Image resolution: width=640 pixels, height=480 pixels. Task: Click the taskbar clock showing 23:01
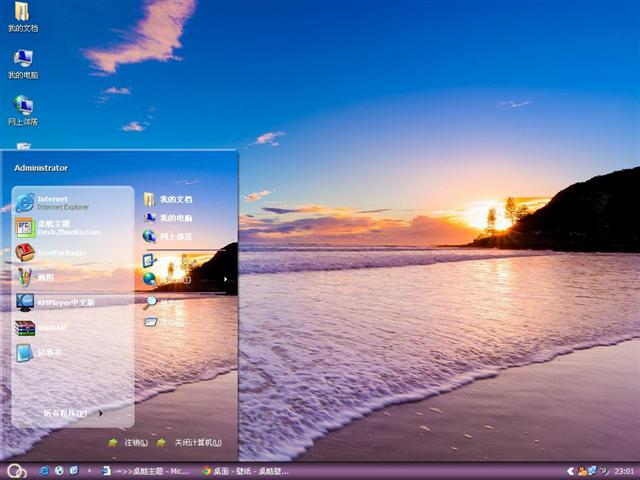tap(623, 470)
